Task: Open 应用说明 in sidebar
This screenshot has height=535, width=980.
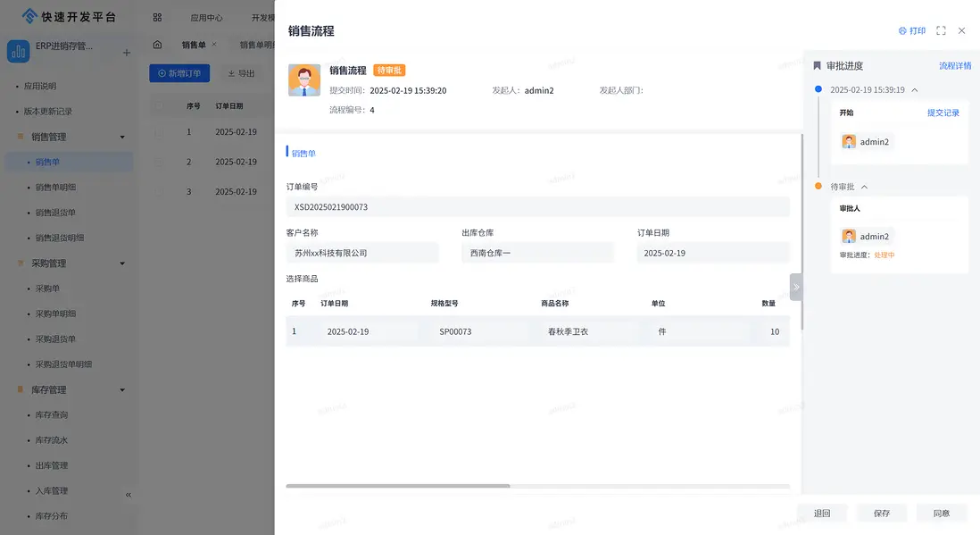Action: tap(40, 86)
